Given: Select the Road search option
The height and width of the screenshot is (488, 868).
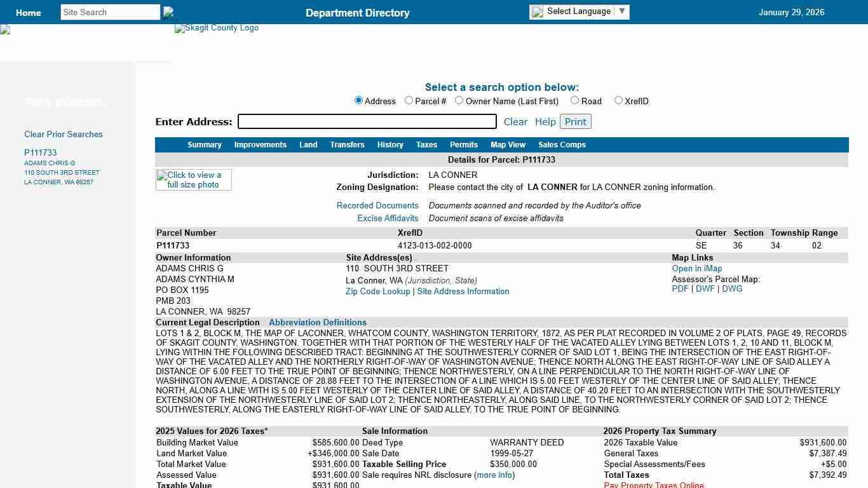Looking at the screenshot, I should 574,100.
